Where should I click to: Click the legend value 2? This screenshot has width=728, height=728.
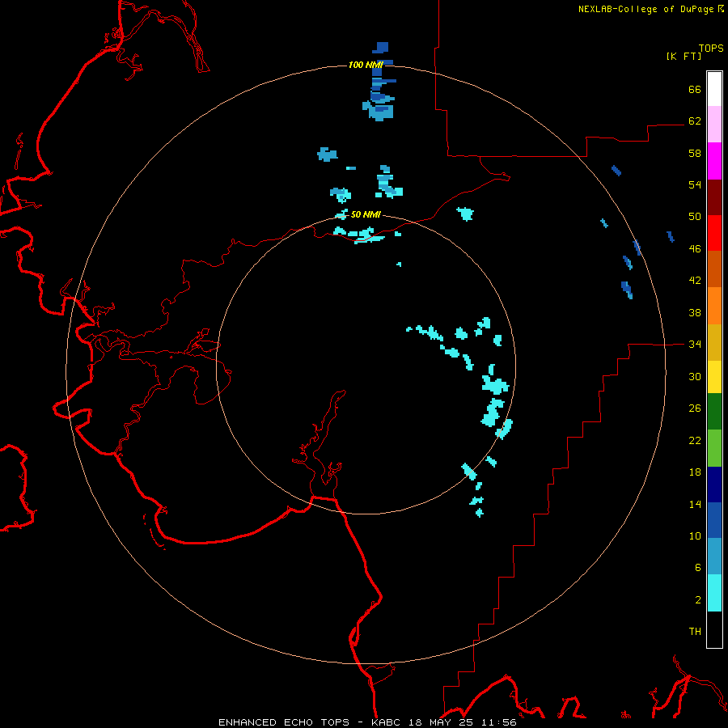click(x=698, y=599)
